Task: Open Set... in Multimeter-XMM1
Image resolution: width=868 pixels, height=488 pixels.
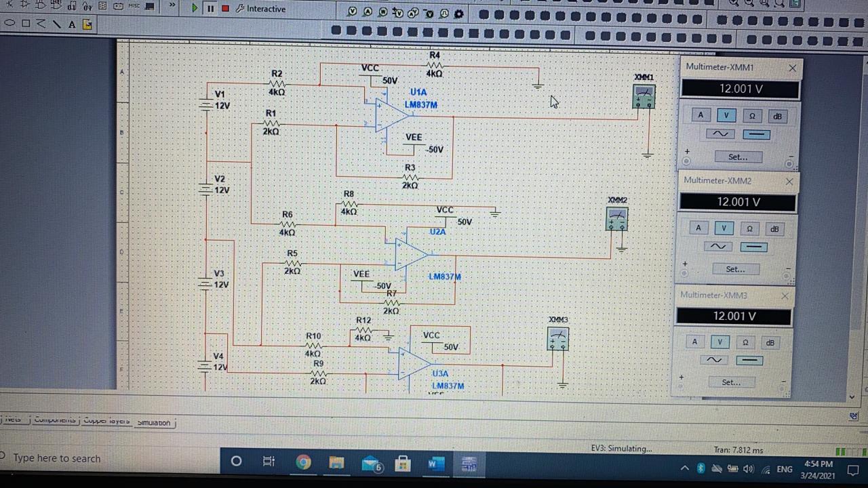Action: click(738, 157)
